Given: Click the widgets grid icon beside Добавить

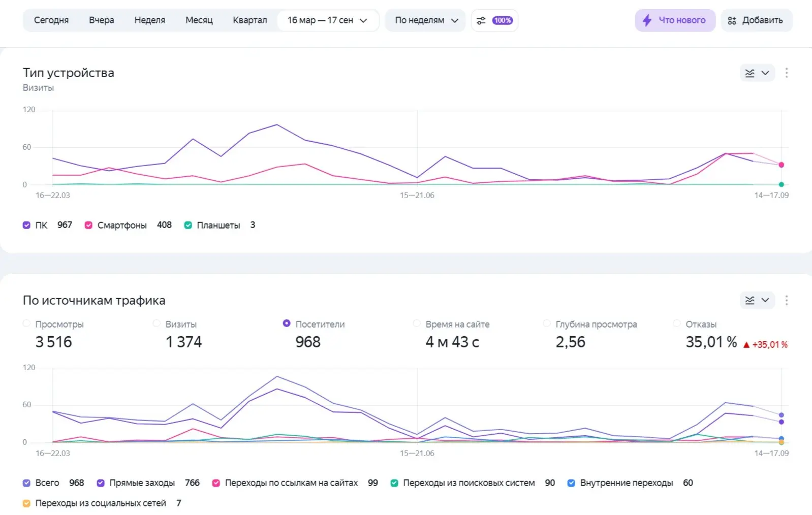Looking at the screenshot, I should [732, 20].
